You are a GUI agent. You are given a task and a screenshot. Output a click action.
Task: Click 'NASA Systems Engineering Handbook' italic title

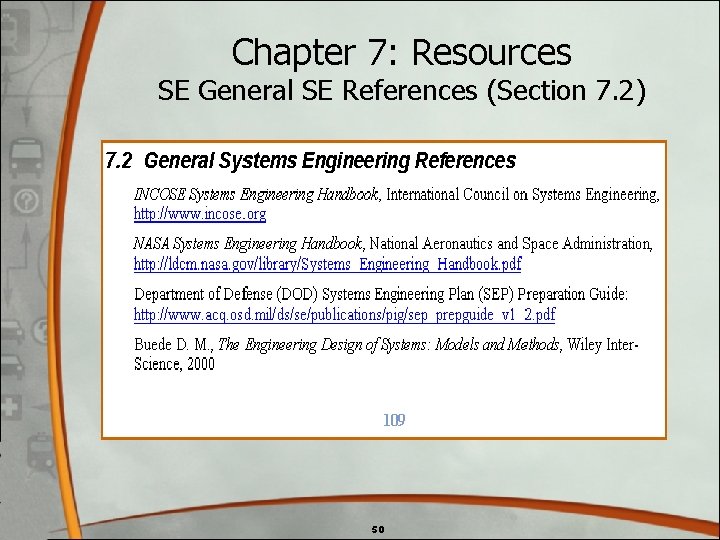[248, 244]
